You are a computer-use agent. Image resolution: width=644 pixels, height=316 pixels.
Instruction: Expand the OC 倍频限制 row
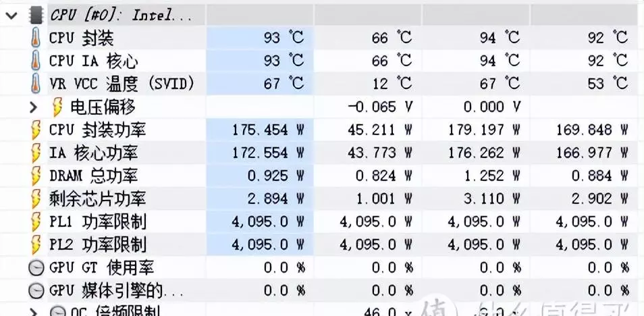point(34,311)
